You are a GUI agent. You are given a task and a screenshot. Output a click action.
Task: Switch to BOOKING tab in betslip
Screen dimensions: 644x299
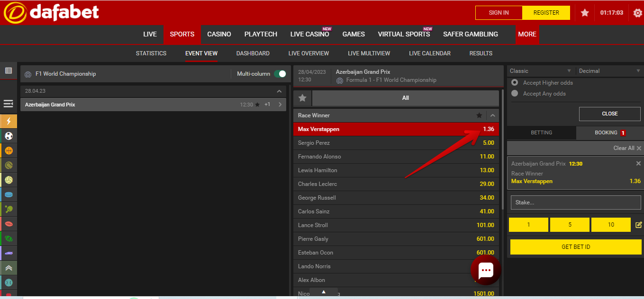pyautogui.click(x=610, y=133)
